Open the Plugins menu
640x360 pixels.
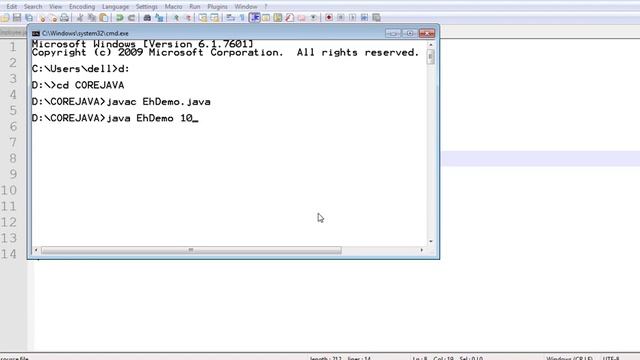[x=217, y=7]
